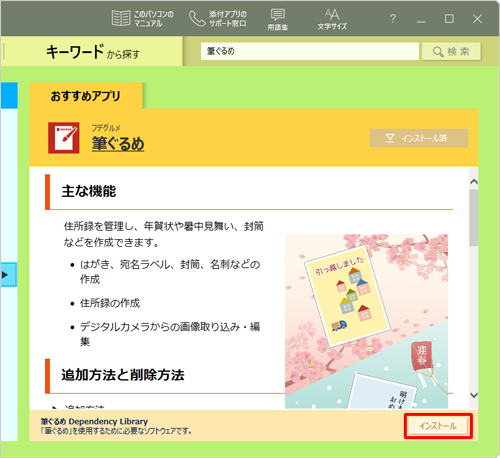The height and width of the screenshot is (458, 500).
Task: Click the vertical scrollbar thumb
Action: tap(474, 218)
